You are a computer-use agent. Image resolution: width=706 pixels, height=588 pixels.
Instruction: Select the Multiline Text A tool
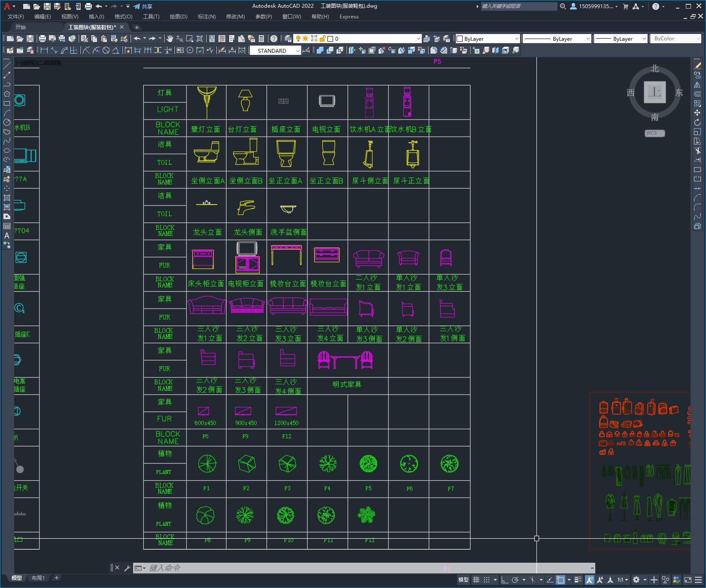7,235
